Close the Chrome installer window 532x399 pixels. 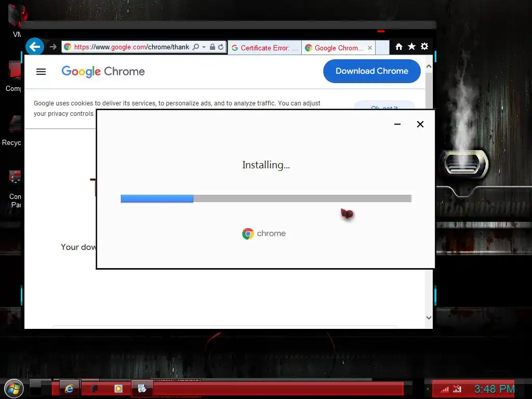point(420,124)
